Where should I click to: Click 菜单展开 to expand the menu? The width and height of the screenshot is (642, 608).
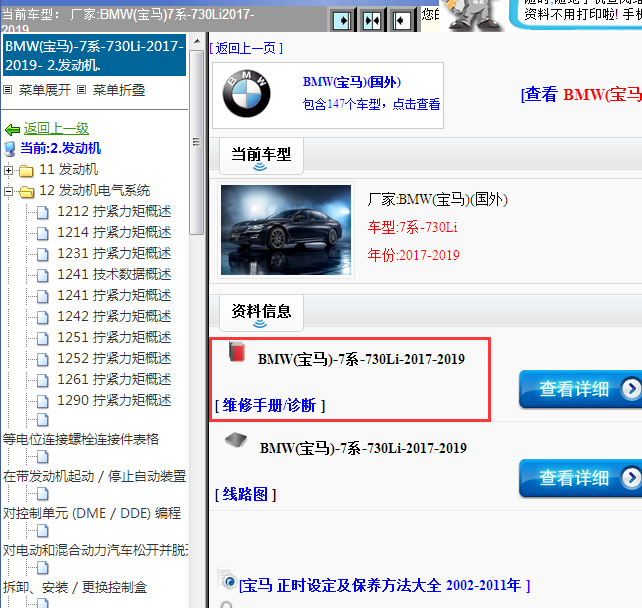45,90
